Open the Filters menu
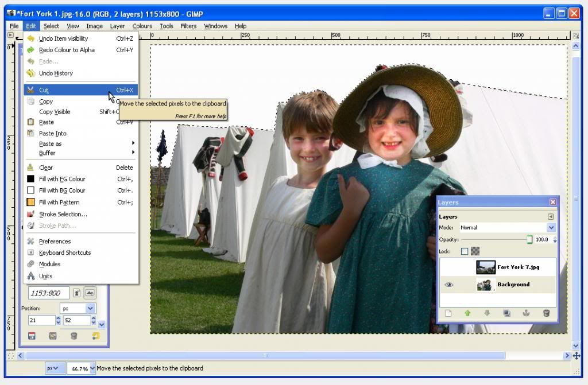The height and width of the screenshot is (385, 588). click(188, 26)
